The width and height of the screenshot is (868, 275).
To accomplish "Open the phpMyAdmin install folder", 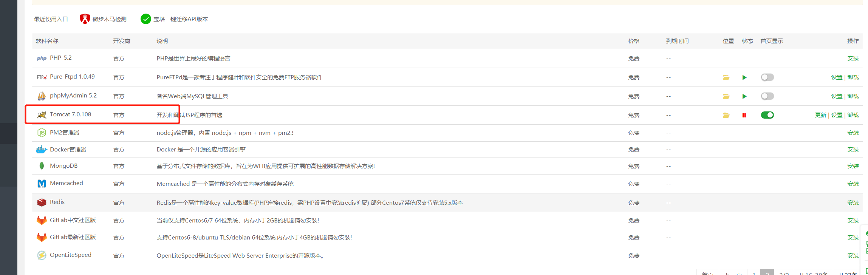I will pos(726,96).
